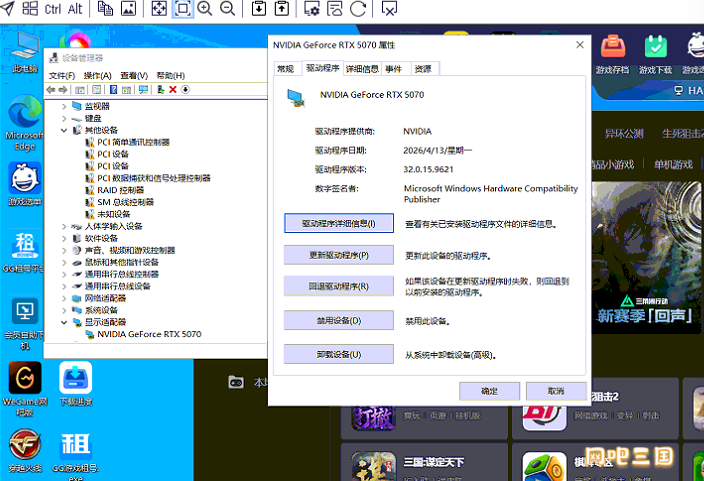
Task: Click scan for hardware changes monitor icon
Action: point(143,90)
